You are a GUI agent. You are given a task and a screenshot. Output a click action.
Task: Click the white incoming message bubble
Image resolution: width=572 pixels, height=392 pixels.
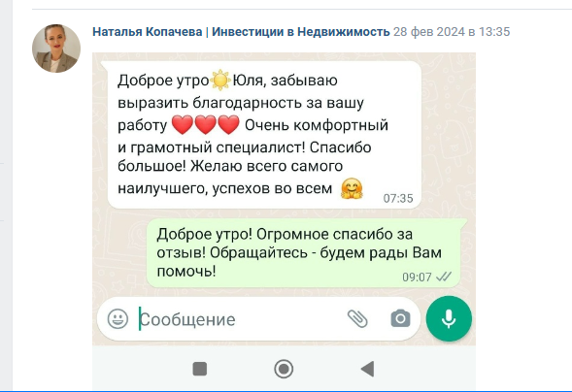click(264, 135)
